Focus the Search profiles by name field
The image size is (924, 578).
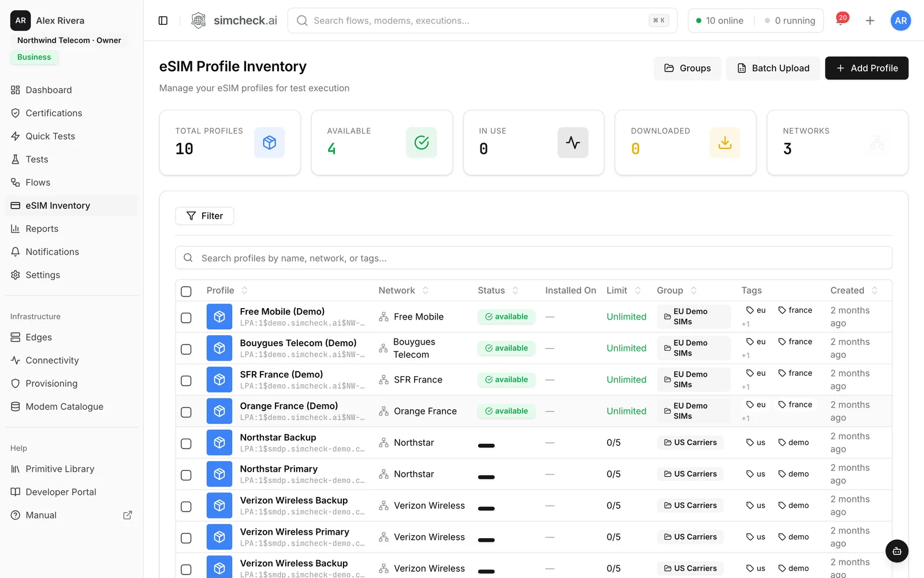534,258
